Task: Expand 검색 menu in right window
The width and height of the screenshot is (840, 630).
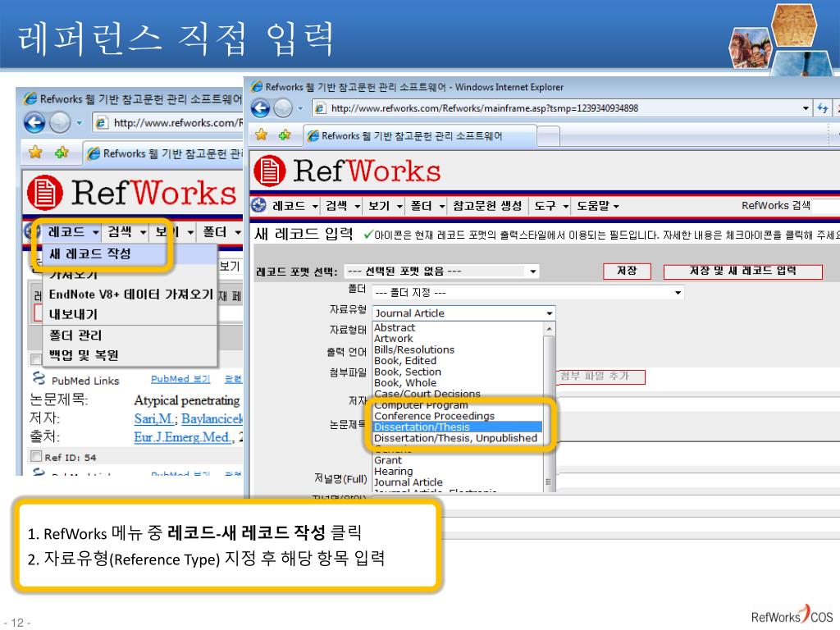Action: pos(342,206)
